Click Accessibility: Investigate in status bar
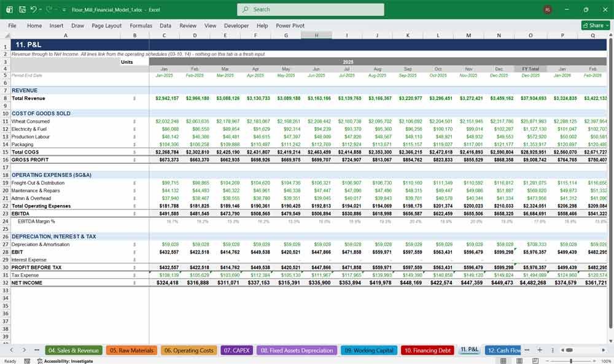This screenshot has width=614, height=364. click(65, 361)
